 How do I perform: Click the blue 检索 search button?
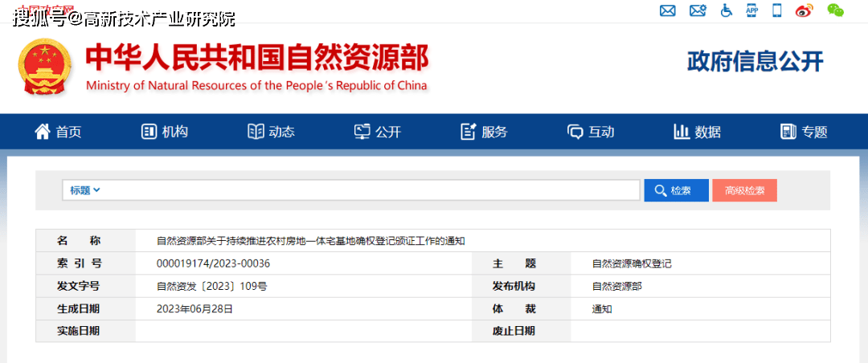click(677, 190)
